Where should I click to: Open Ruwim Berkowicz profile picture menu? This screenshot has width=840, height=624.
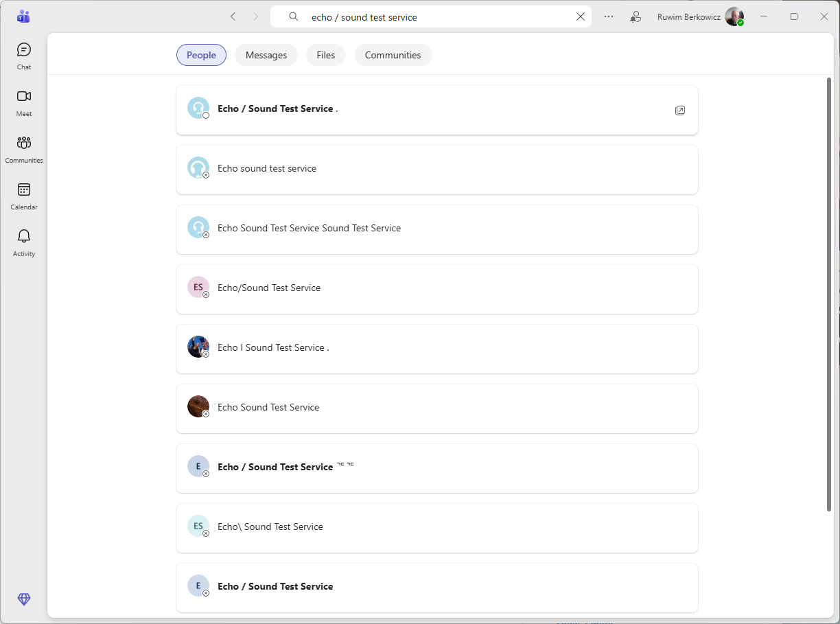point(734,16)
